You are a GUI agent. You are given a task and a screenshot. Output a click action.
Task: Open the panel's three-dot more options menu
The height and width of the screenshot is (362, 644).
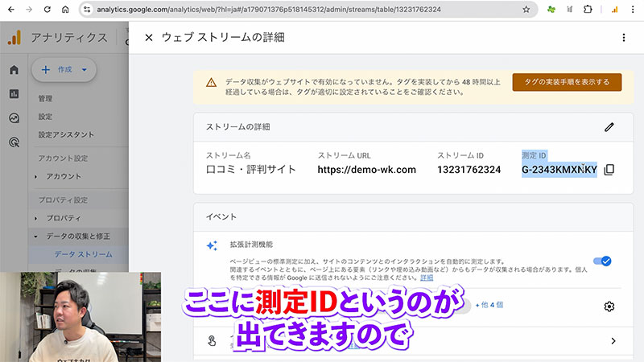click(x=623, y=38)
